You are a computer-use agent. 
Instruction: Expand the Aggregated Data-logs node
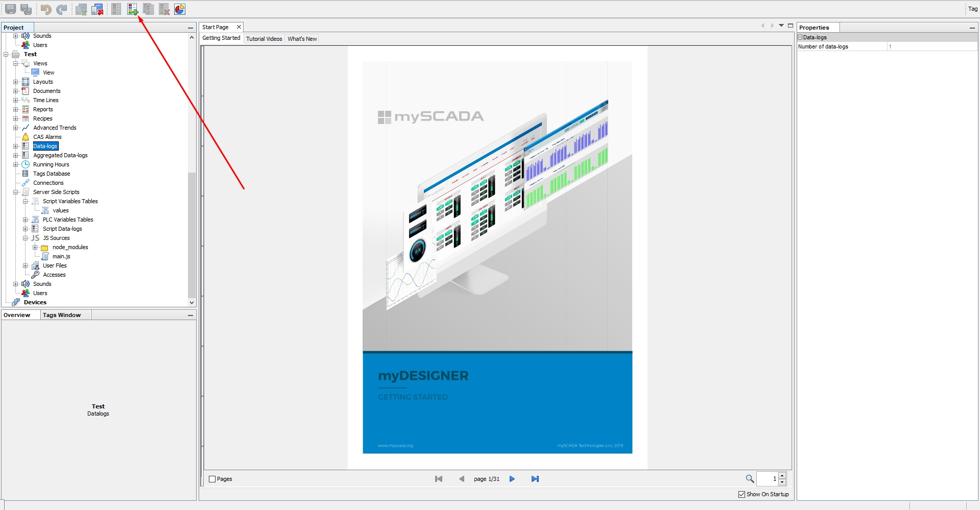(16, 155)
